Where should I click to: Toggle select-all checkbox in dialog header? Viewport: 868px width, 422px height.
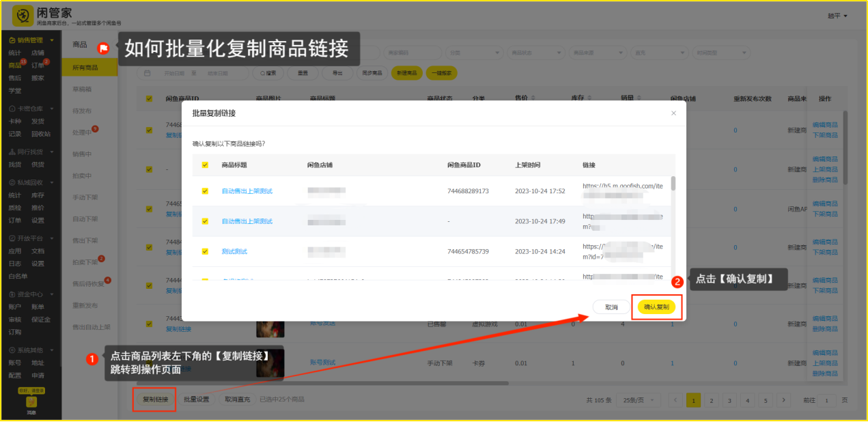[205, 165]
